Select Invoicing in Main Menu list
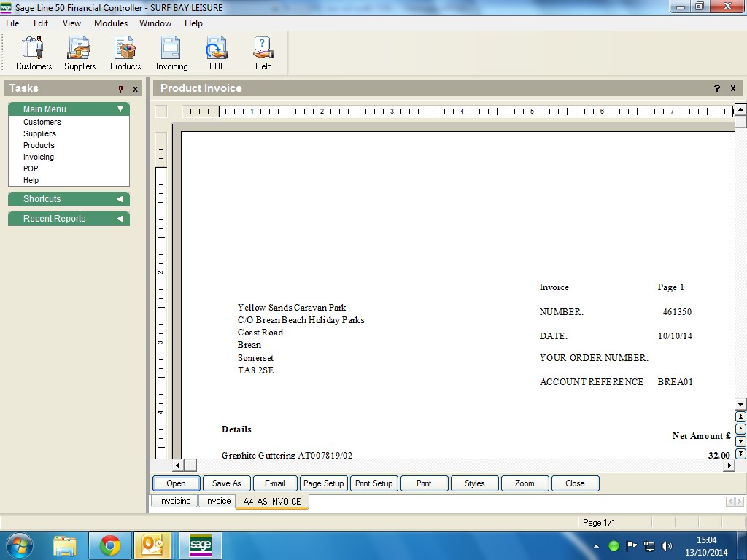Screen dimensions: 747x560 coord(39,157)
